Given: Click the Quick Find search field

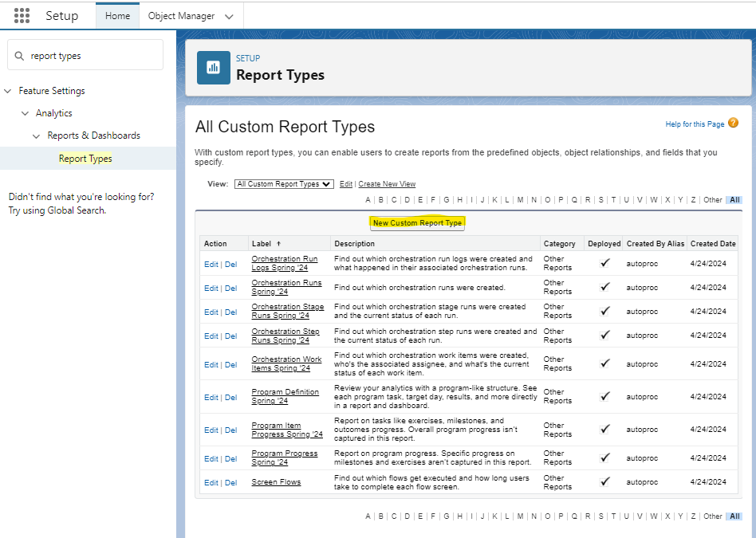Looking at the screenshot, I should coord(85,56).
